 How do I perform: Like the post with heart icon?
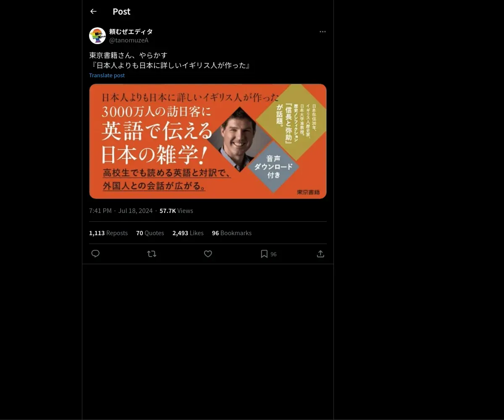[x=208, y=254]
